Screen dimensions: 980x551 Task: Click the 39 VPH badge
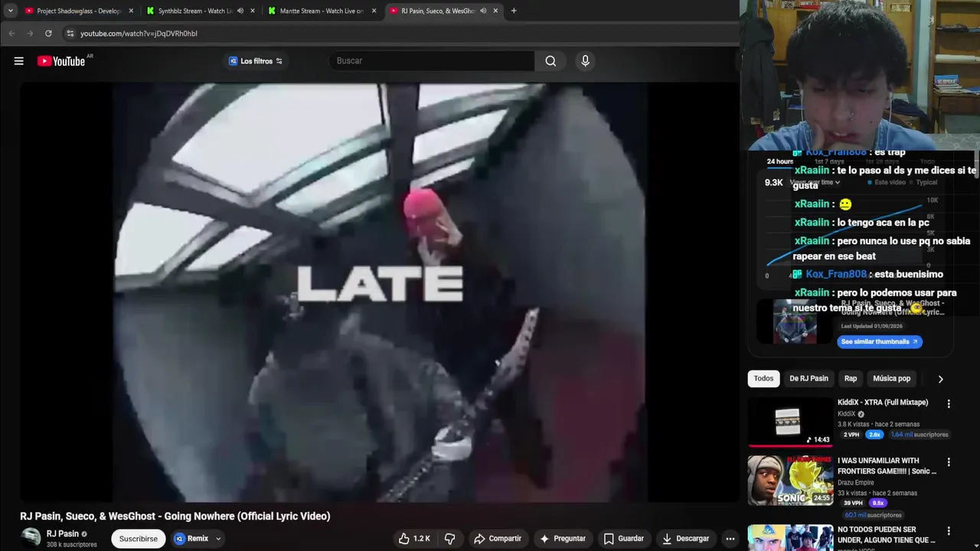[854, 503]
